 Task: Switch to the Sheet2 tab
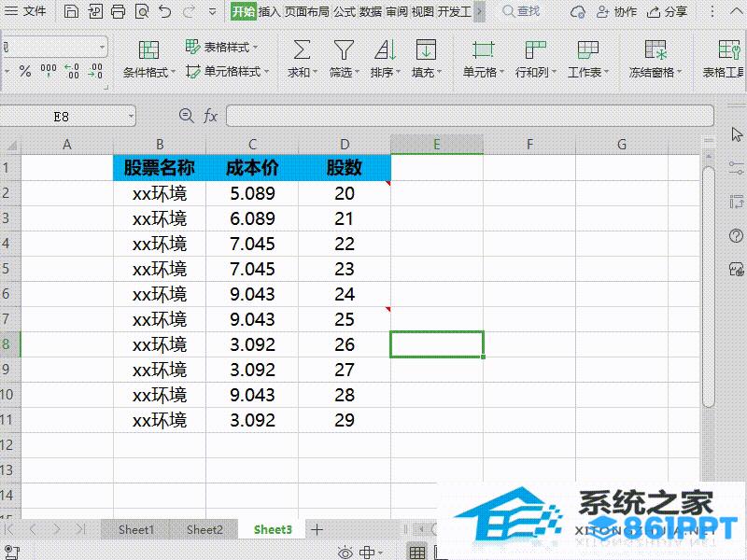(x=204, y=529)
